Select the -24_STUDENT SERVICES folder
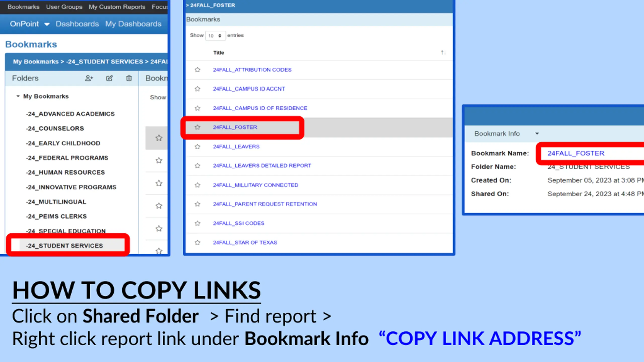644x362 pixels. point(64,246)
